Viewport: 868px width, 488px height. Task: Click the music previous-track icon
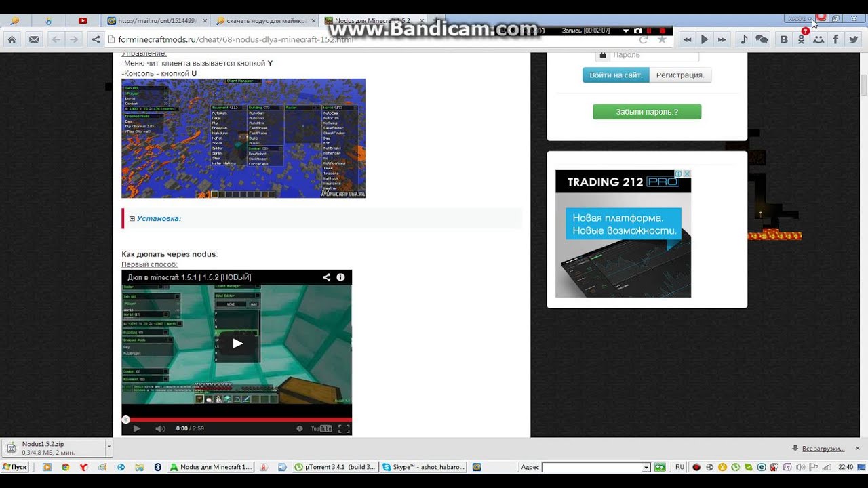tap(687, 39)
